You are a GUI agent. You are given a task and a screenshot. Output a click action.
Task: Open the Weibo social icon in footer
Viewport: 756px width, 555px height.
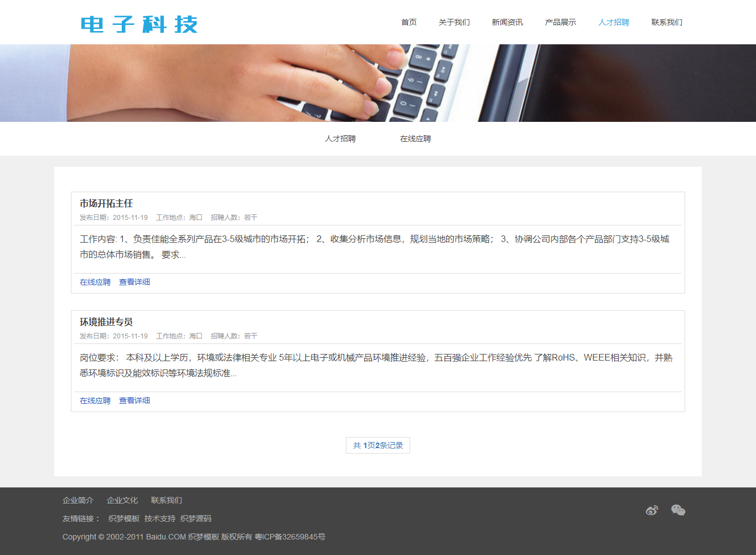point(652,510)
